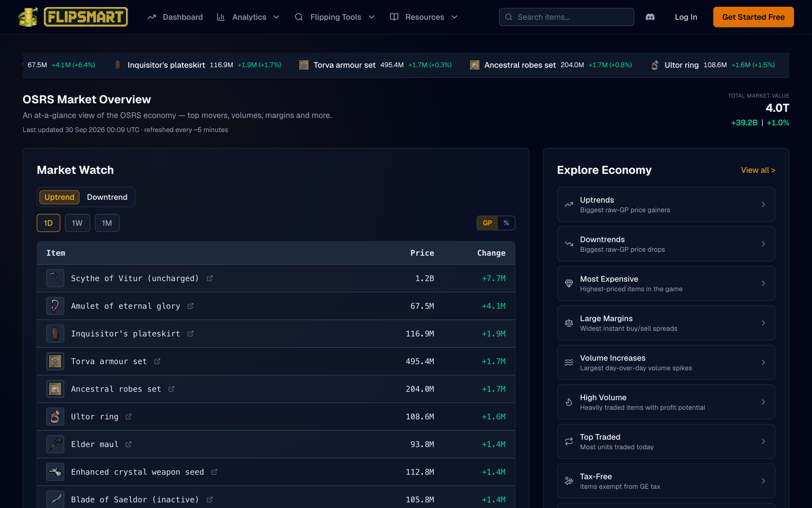Click the Large Margins scales icon
812x508 pixels.
tap(569, 323)
